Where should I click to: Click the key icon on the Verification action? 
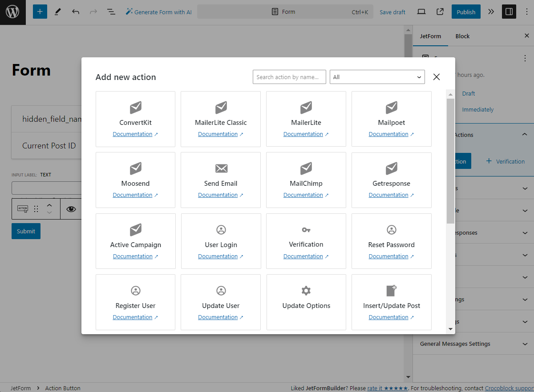(x=306, y=230)
